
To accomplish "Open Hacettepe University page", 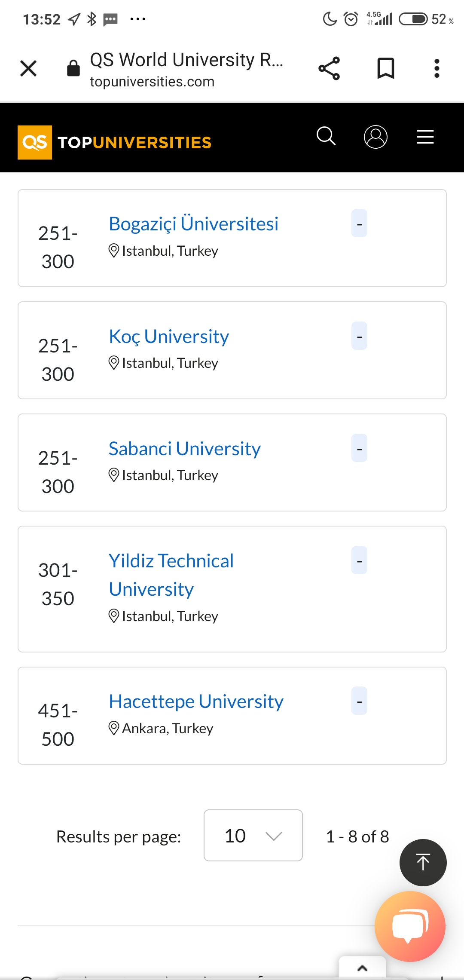I will [x=196, y=701].
